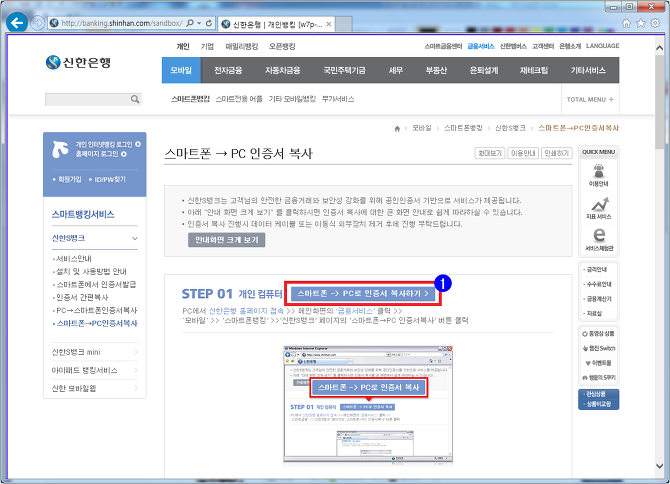Open 금융계산기 quick link
This screenshot has height=484, width=670.
click(599, 299)
